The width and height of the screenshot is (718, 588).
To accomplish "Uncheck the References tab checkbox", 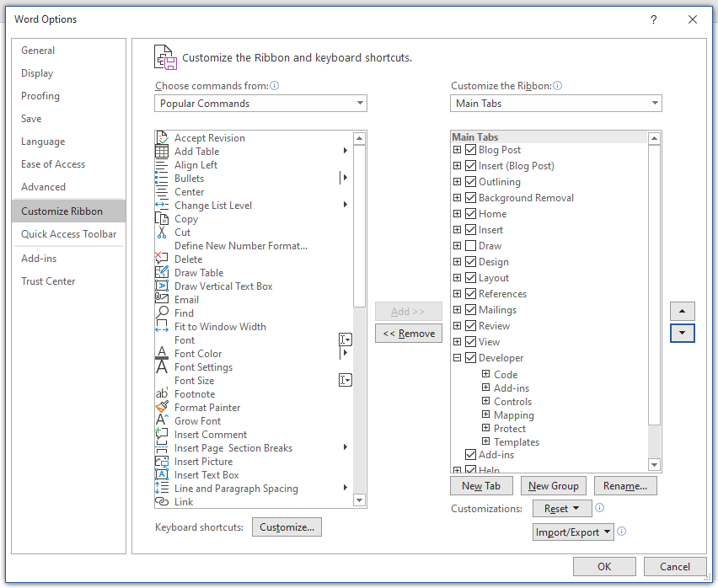I will [x=470, y=294].
